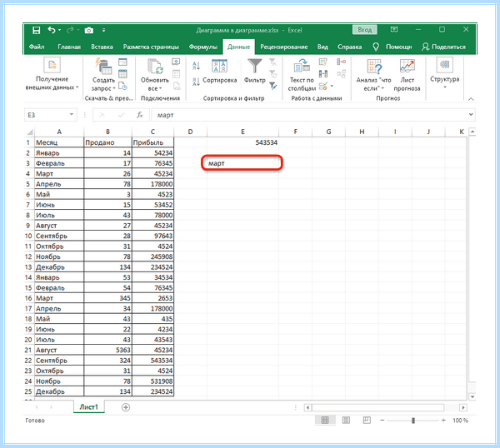Screen dimensions: 500x448
Task: Click the zoom in plus button
Action: [x=443, y=421]
